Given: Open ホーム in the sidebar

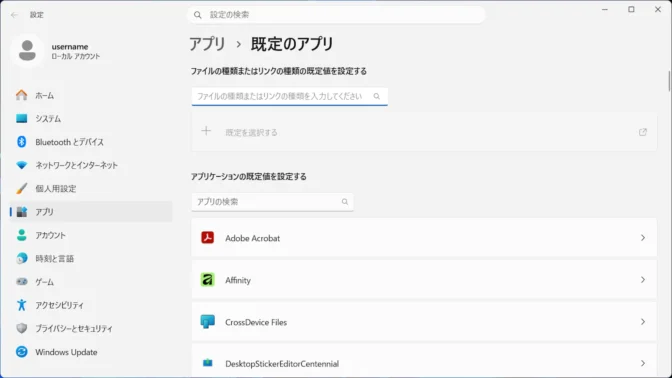Looking at the screenshot, I should (91, 95).
